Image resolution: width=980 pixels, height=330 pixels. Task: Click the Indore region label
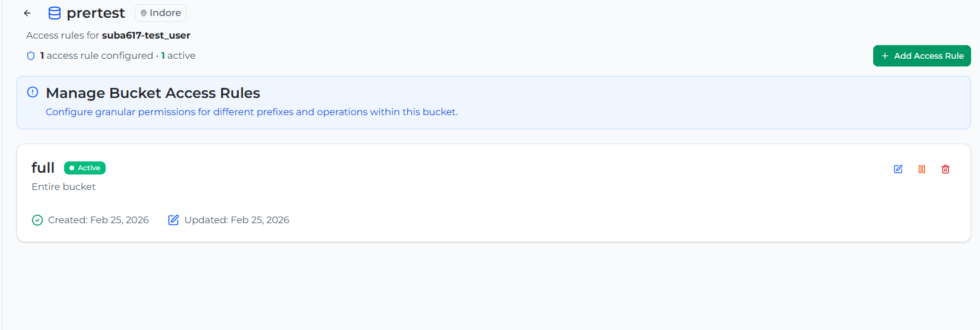tap(165, 13)
